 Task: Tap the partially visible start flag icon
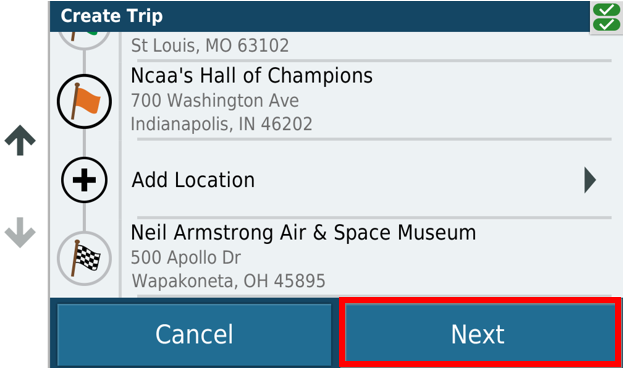84,41
